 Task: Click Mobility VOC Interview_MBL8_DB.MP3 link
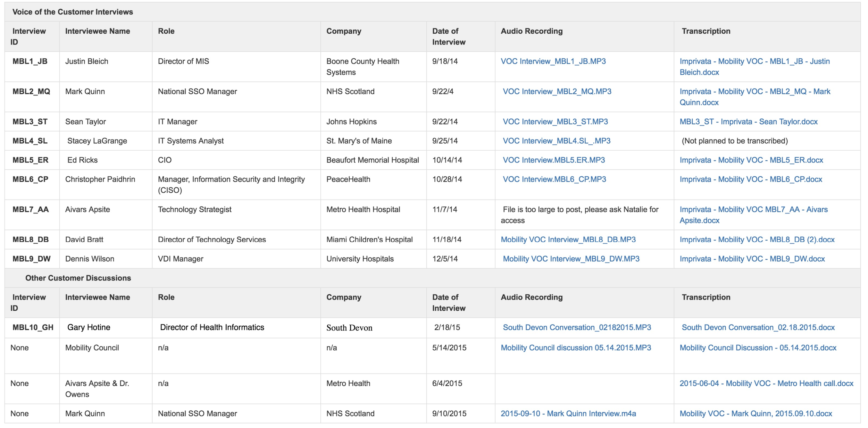coord(568,240)
